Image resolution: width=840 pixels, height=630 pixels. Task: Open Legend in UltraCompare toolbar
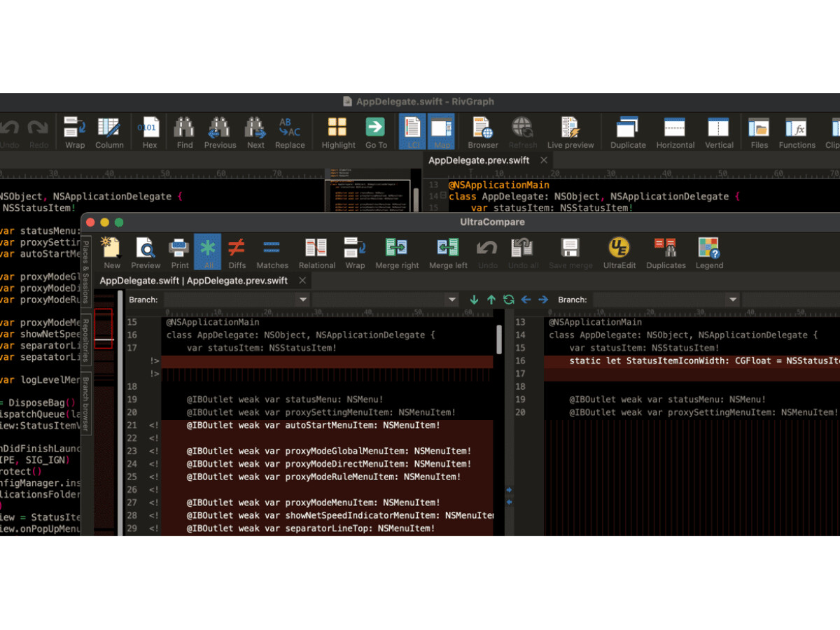(709, 253)
